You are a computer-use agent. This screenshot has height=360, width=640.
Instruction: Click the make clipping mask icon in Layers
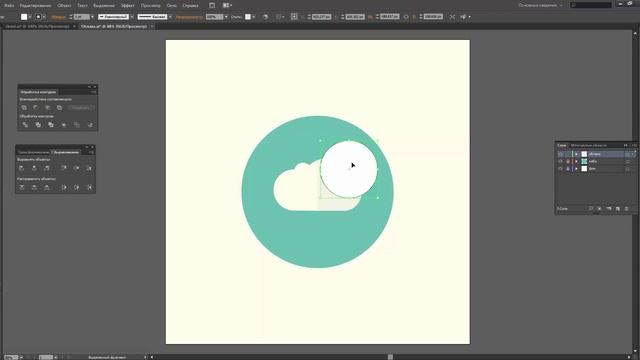[599, 209]
